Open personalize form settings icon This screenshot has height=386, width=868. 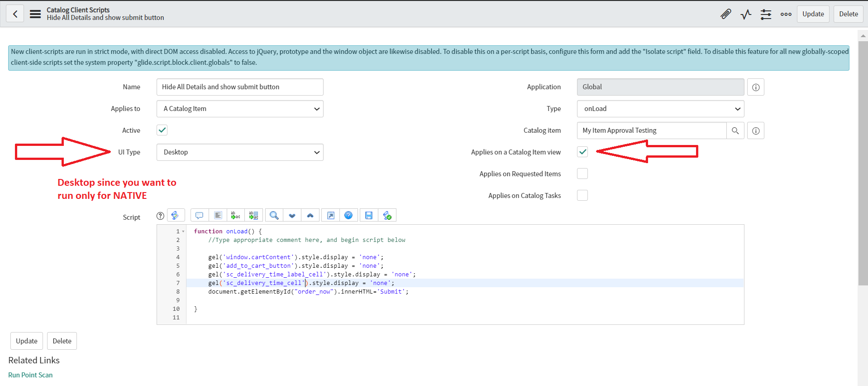click(766, 14)
